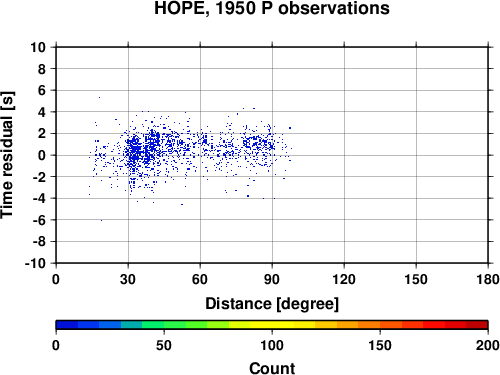This screenshot has height=375, width=500.
Task: Click the x-axis tick label 90
Action: pos(272,279)
